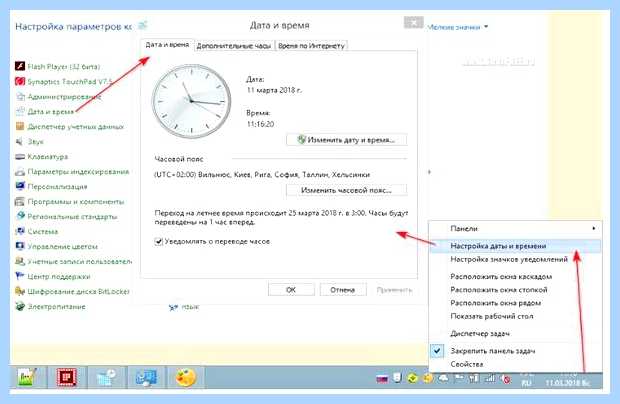Select Расположить окна стопкой

[515, 290]
